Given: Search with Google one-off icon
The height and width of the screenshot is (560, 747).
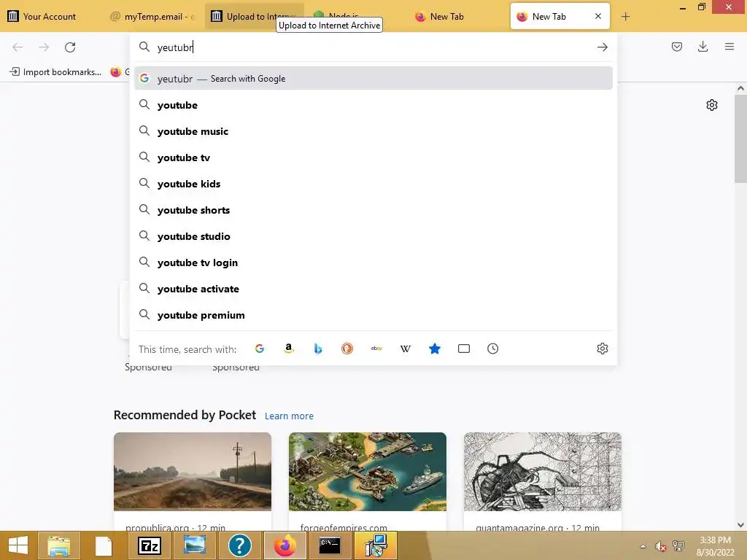Looking at the screenshot, I should (259, 349).
